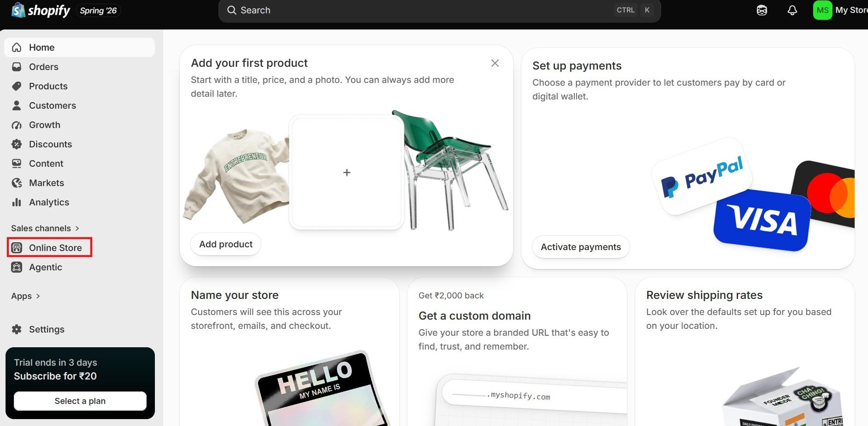The image size is (868, 426).
Task: Click the Activate payments button
Action: 581,247
